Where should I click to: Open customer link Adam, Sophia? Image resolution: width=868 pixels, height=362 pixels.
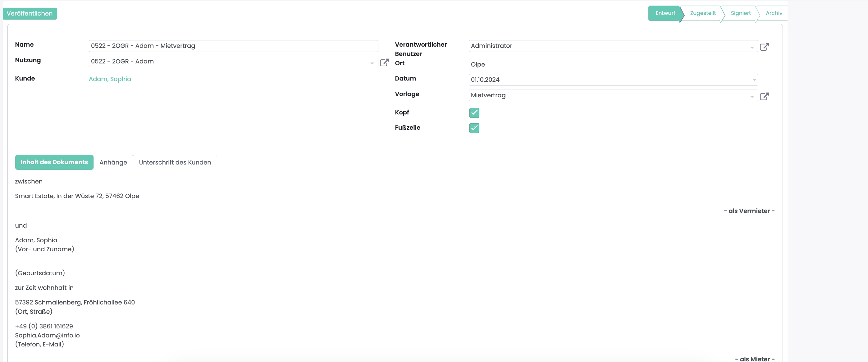click(110, 79)
